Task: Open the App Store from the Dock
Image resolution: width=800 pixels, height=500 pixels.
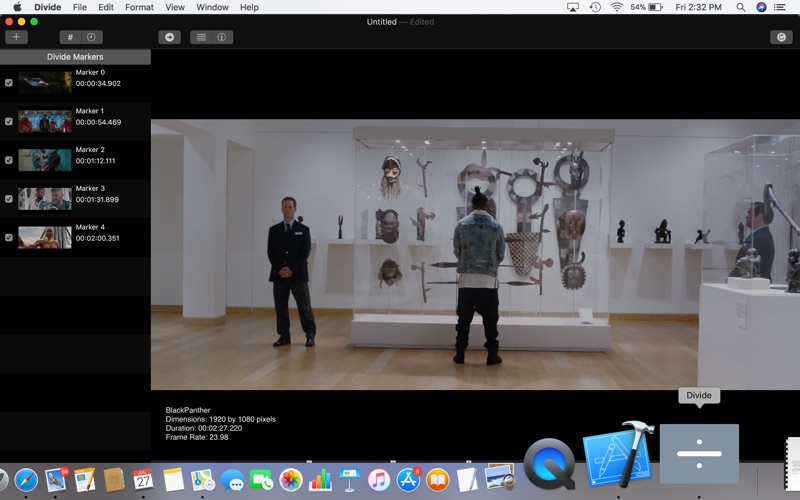Action: point(408,480)
